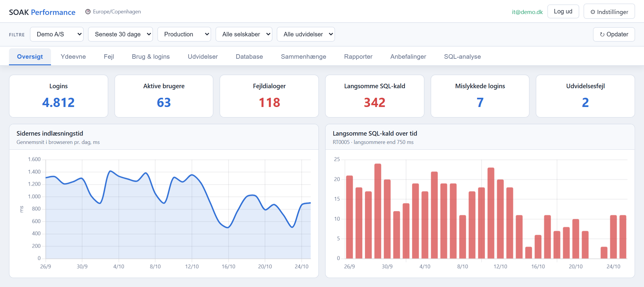Click the tallest bar in the SQL-kald chart
644x287 pixels.
[378, 211]
